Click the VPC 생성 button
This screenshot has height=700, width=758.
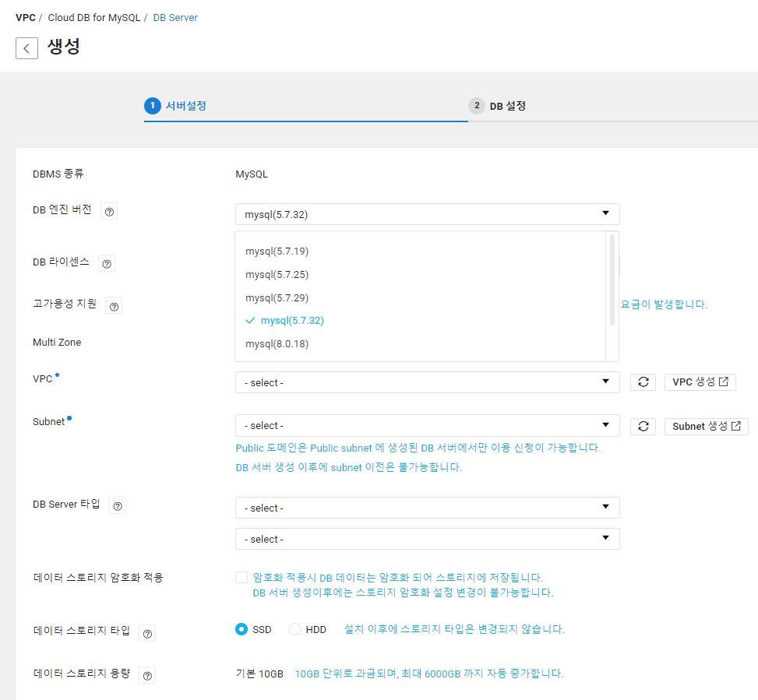pyautogui.click(x=700, y=382)
